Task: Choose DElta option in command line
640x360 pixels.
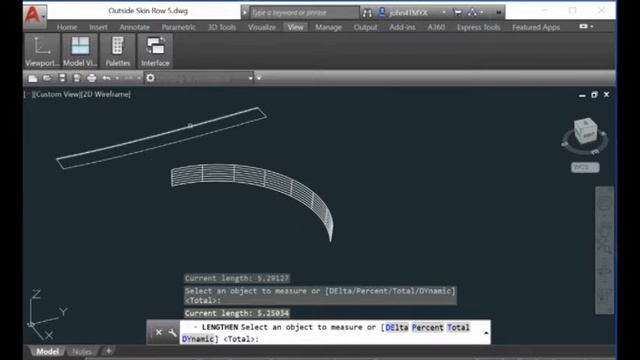Action: click(x=397, y=327)
